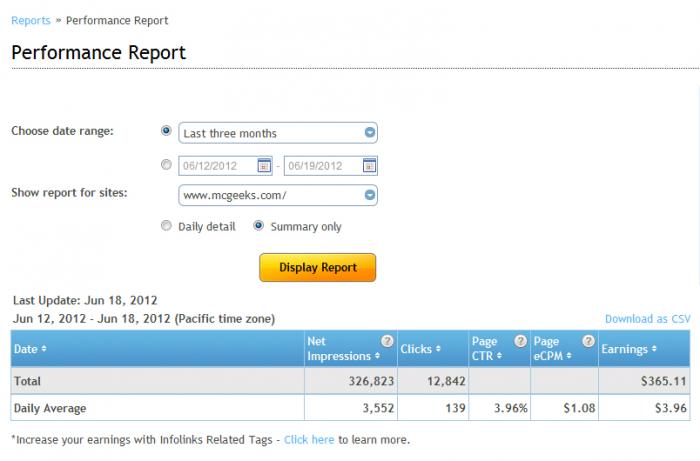Viewport: 700px width, 461px height.
Task: Click the Daily Average $1.08 eCPM cell
Action: tap(565, 408)
